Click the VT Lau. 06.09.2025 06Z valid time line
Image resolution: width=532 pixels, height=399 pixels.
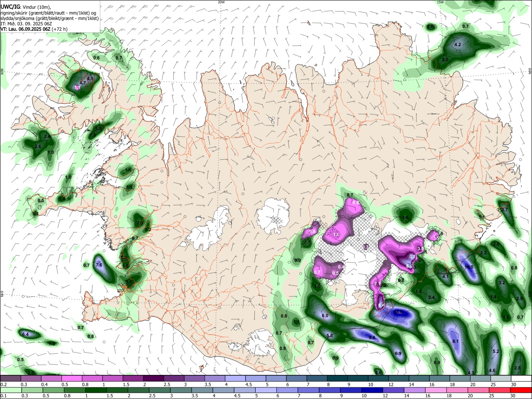(34, 30)
